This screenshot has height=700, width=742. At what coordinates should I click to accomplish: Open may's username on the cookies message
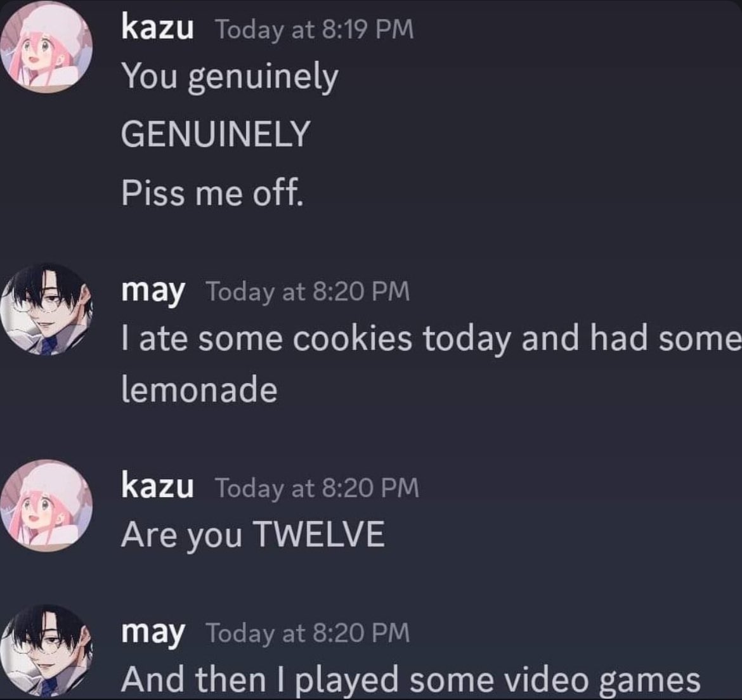152,290
